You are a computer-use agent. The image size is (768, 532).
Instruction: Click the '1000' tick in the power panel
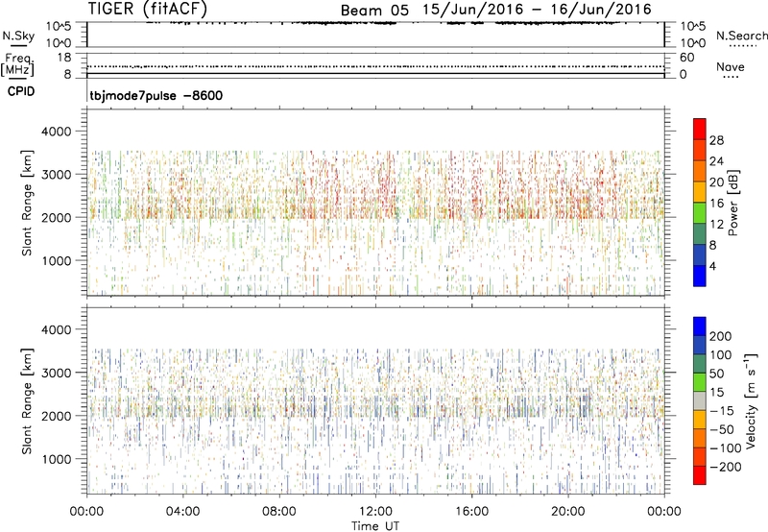coord(57,260)
